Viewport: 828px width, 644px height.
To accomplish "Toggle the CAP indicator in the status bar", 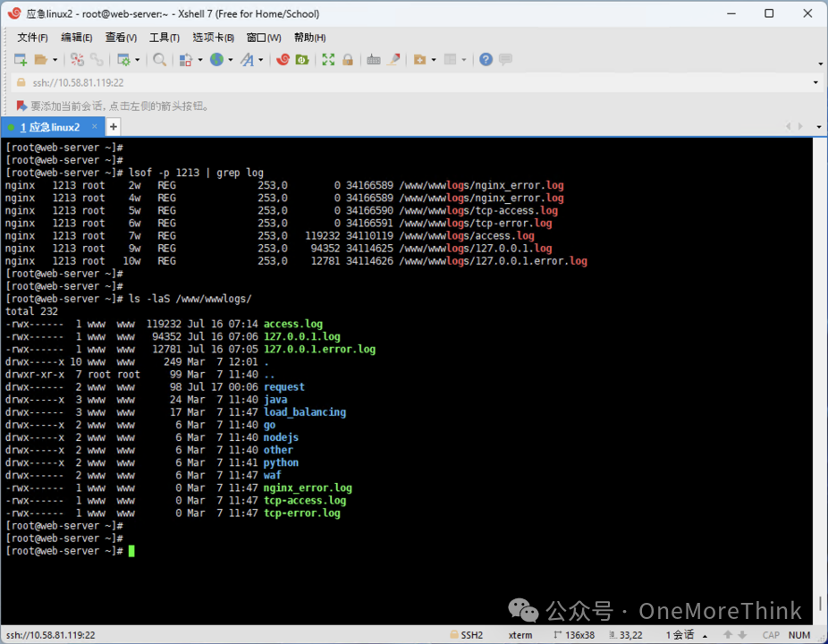I will [x=770, y=635].
